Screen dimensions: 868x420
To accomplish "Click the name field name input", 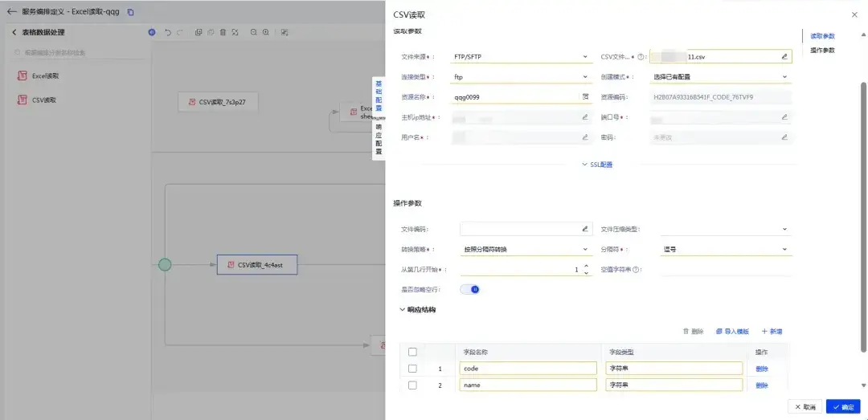I will coord(528,385).
